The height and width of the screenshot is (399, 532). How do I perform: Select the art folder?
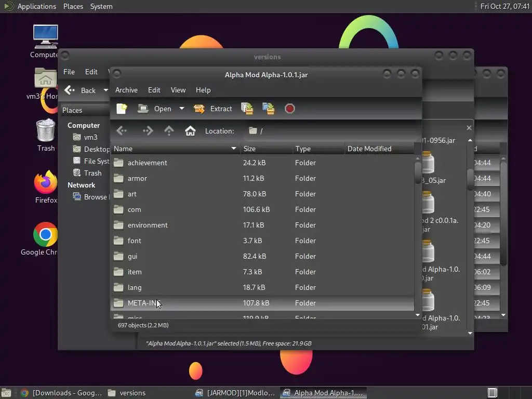(262, 194)
